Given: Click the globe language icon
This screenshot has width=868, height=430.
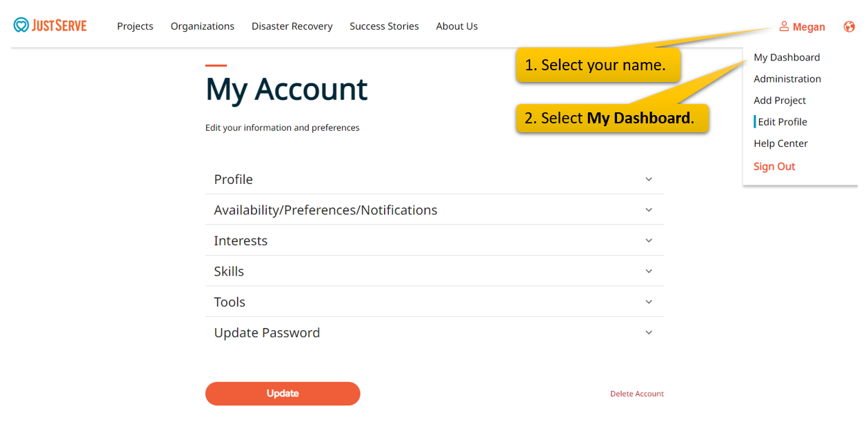Looking at the screenshot, I should coord(849,27).
